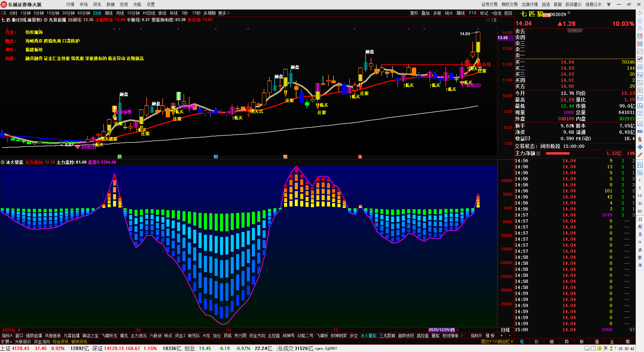This screenshot has width=644, height=352.
Task: Click the 期权交易 link
Action: pos(509,4)
